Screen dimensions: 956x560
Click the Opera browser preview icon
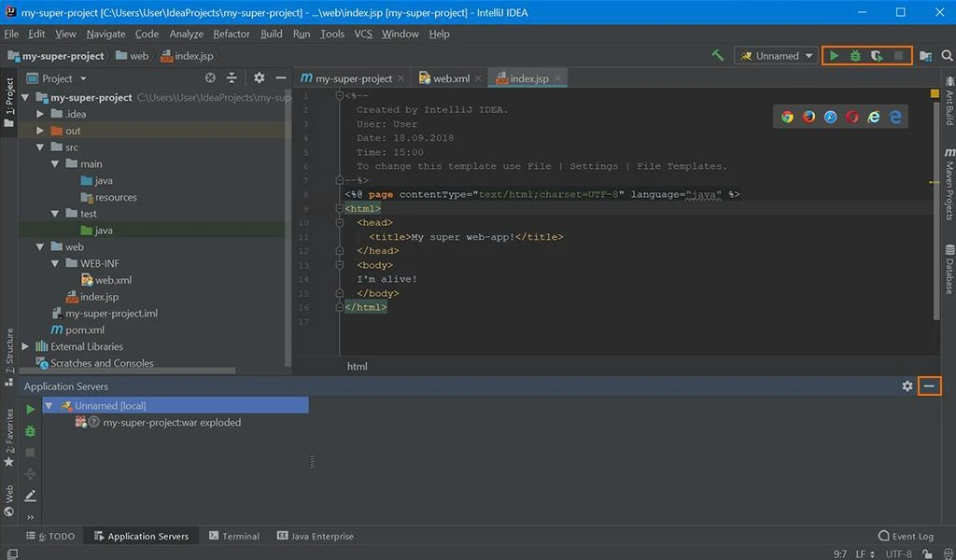pyautogui.click(x=852, y=117)
